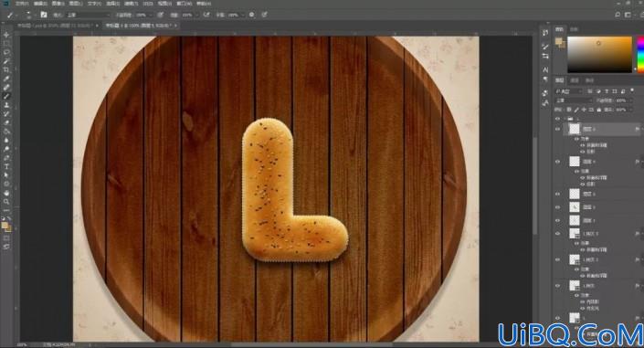Screen dimensions: 644x348
Task: Pick a color in the color field
Action: [599, 54]
